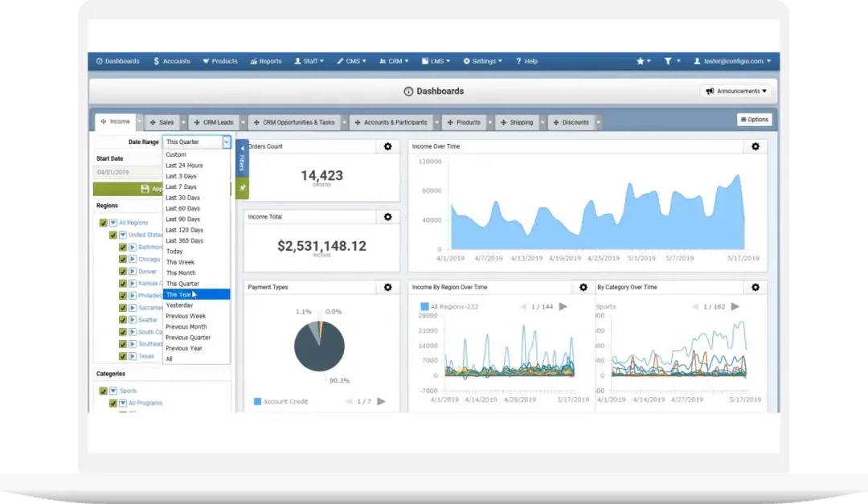The height and width of the screenshot is (504, 868).
Task: Click the All Regions-232 blue legend swatch
Action: click(424, 306)
